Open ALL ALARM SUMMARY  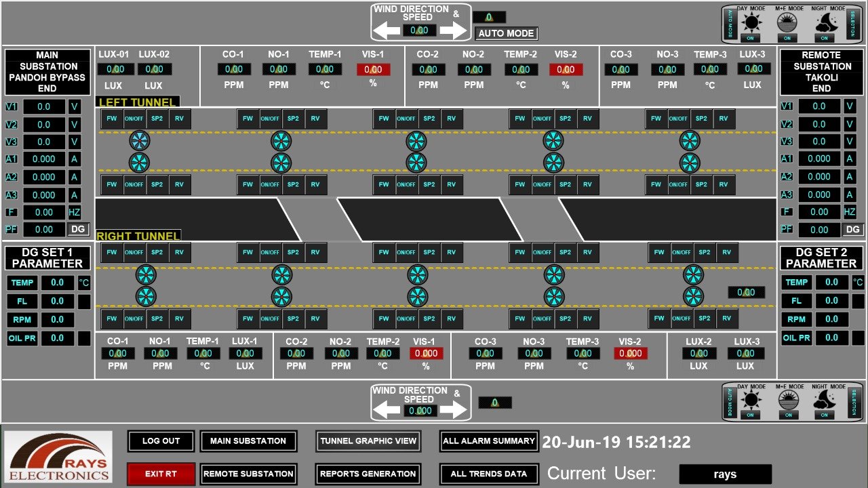(489, 441)
